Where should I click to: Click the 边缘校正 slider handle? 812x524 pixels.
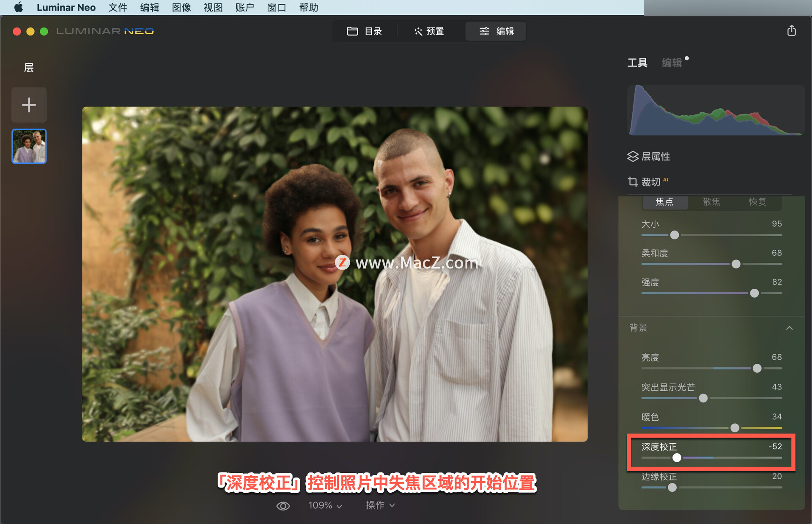[x=672, y=488]
